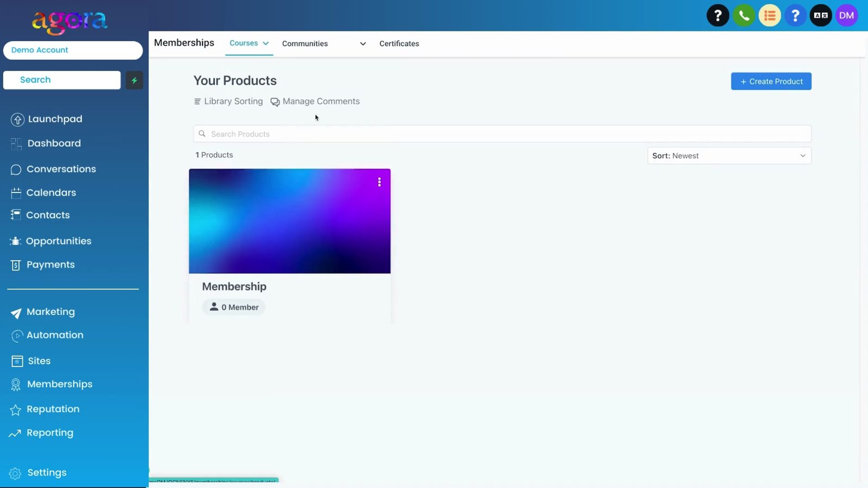This screenshot has width=868, height=488.
Task: Open Library Sorting link
Action: coord(228,101)
